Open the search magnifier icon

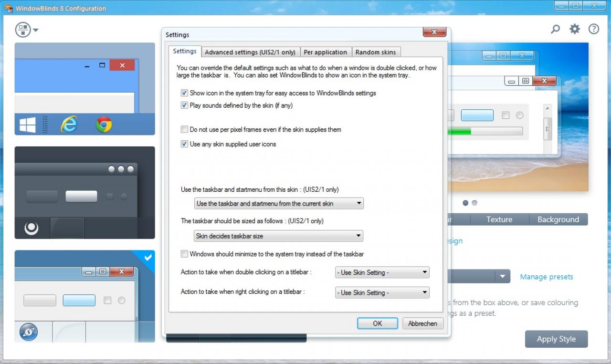click(555, 29)
